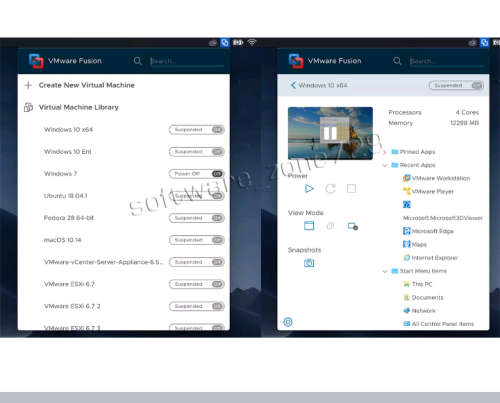Click the Network icon

tap(406, 311)
